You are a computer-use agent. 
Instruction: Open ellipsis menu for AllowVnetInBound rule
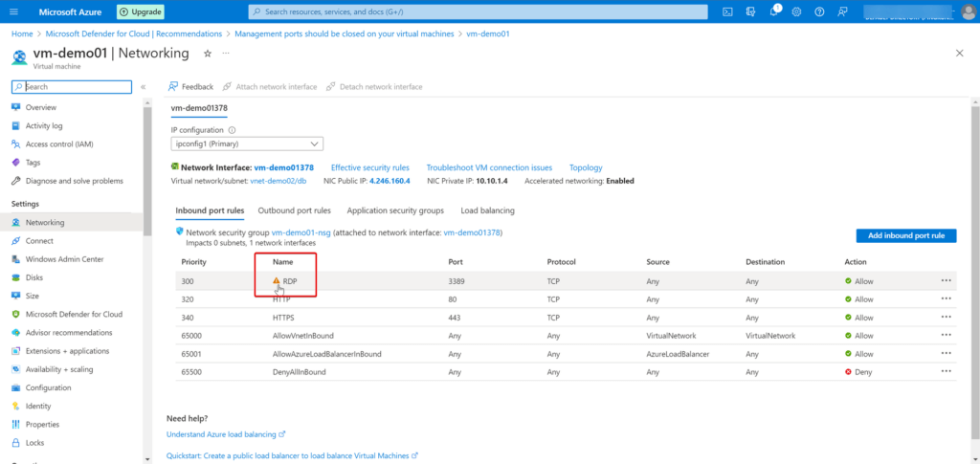946,335
